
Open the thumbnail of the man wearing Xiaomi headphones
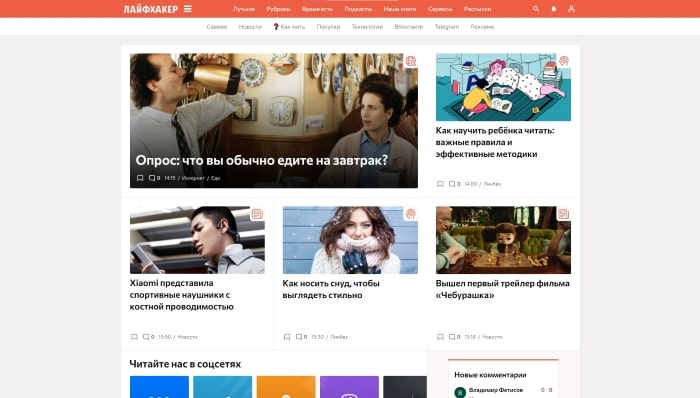[x=197, y=240]
